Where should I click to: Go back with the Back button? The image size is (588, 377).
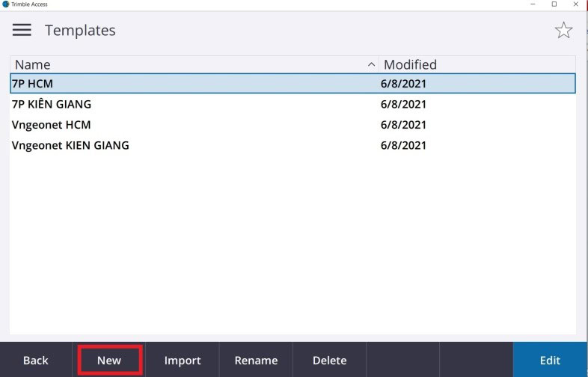[x=36, y=360]
